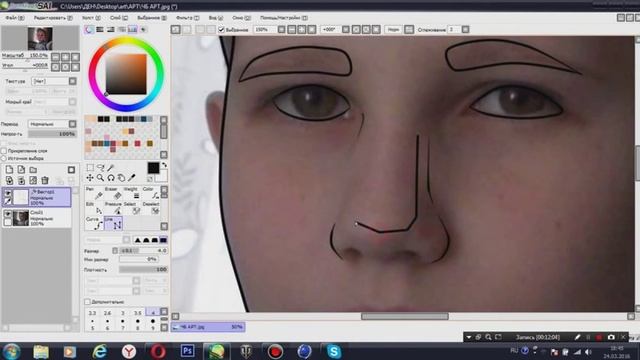This screenshot has width=640, height=360.
Task: Toggle the swatches panel icon
Action: coord(133,29)
